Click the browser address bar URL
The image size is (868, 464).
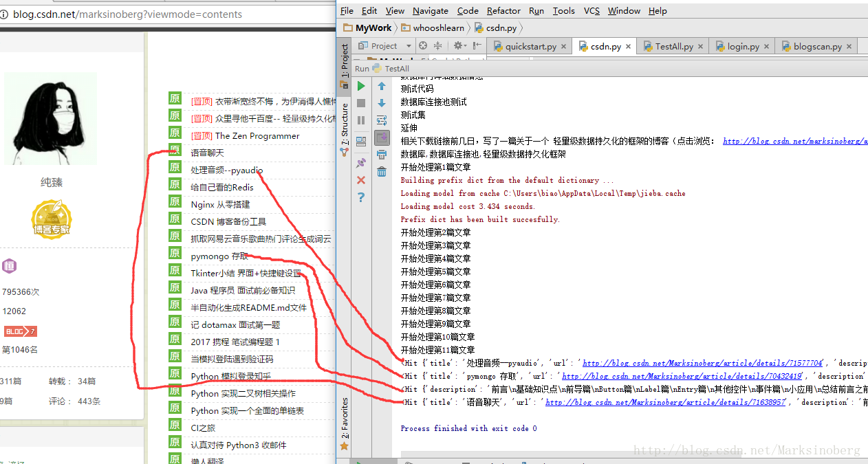pyautogui.click(x=127, y=14)
